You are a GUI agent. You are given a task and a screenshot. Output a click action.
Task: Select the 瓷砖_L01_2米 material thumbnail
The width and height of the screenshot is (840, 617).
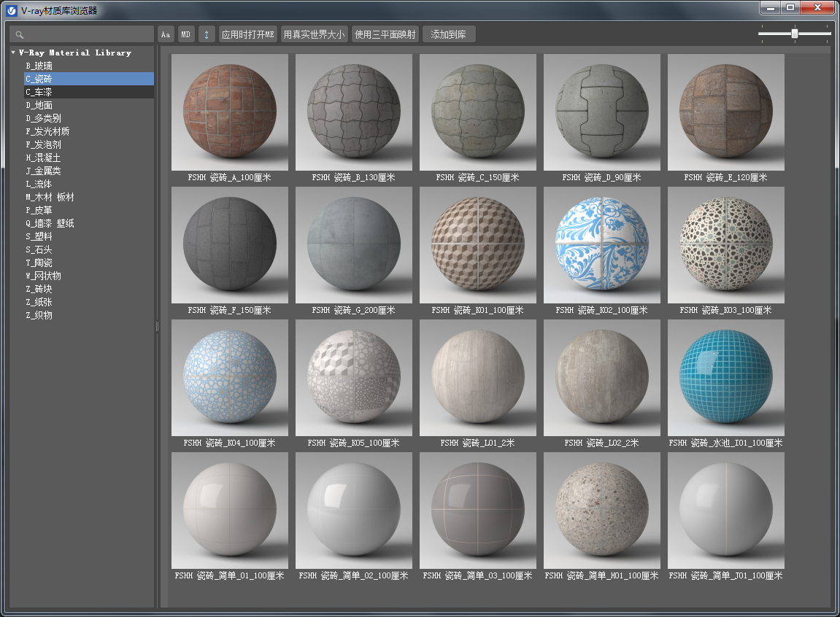[x=478, y=378]
